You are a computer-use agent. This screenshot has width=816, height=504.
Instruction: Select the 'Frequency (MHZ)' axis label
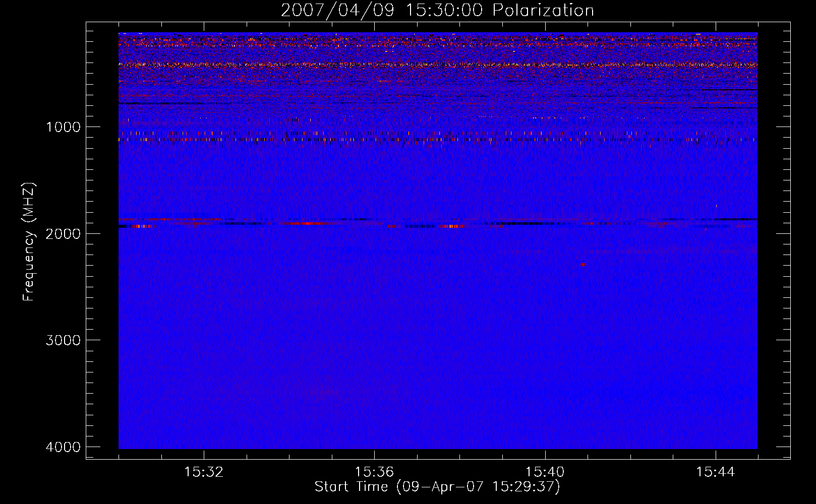[x=29, y=242]
